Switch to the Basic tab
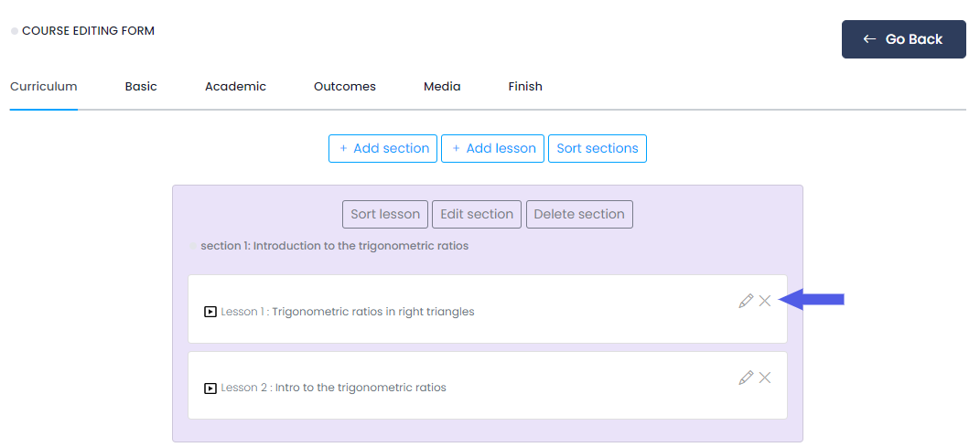The width and height of the screenshot is (980, 447). pyautogui.click(x=141, y=87)
